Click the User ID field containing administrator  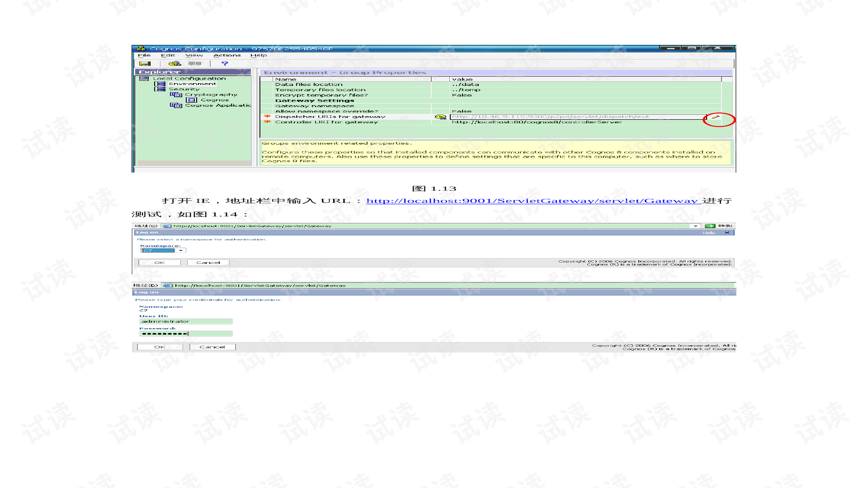(186, 322)
